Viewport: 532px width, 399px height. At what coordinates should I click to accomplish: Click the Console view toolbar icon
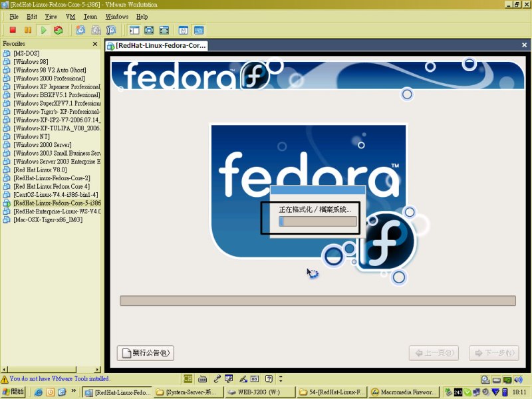click(x=199, y=30)
